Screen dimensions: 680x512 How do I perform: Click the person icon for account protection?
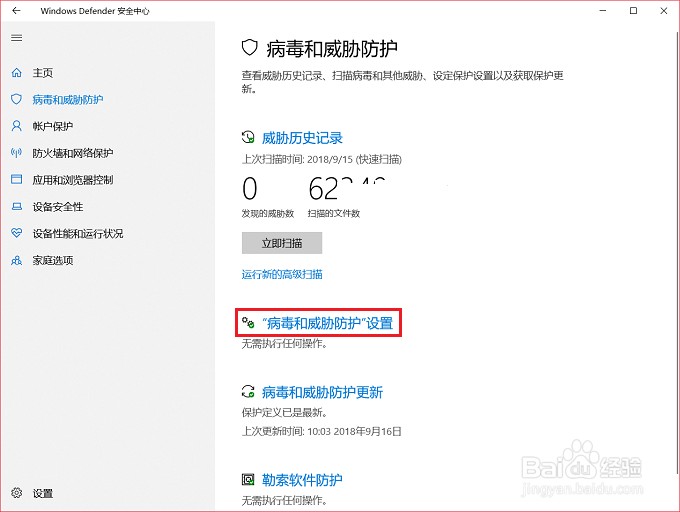(x=16, y=126)
